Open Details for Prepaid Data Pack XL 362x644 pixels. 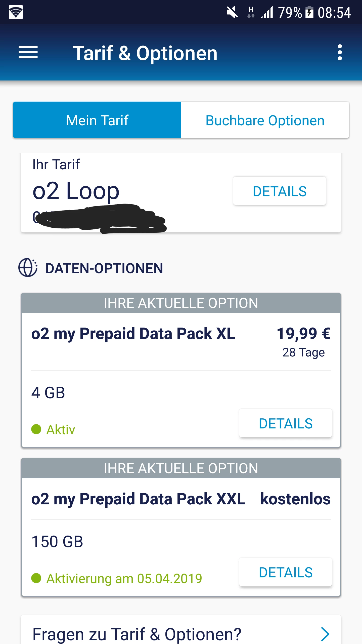coord(286,423)
